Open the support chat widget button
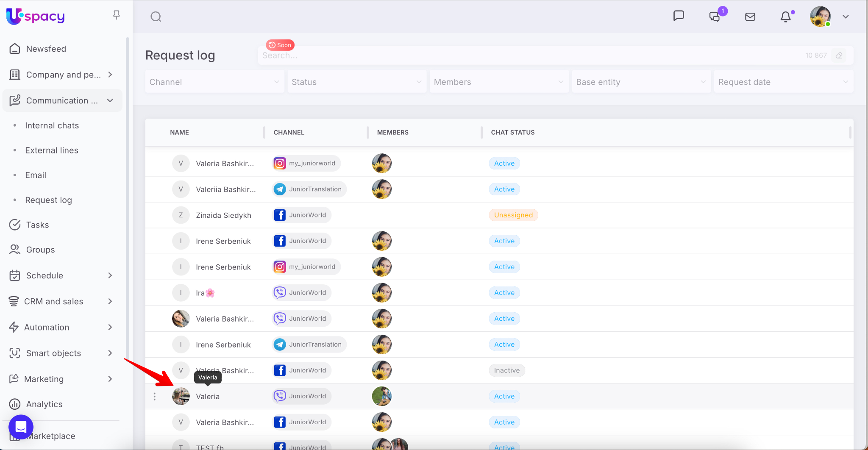Image resolution: width=868 pixels, height=450 pixels. point(21,427)
